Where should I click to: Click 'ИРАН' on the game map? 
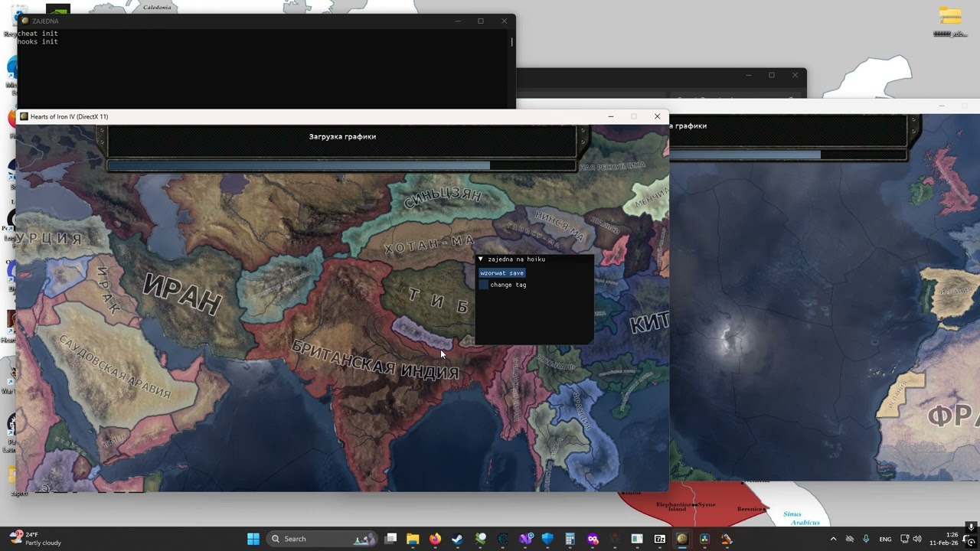point(182,293)
